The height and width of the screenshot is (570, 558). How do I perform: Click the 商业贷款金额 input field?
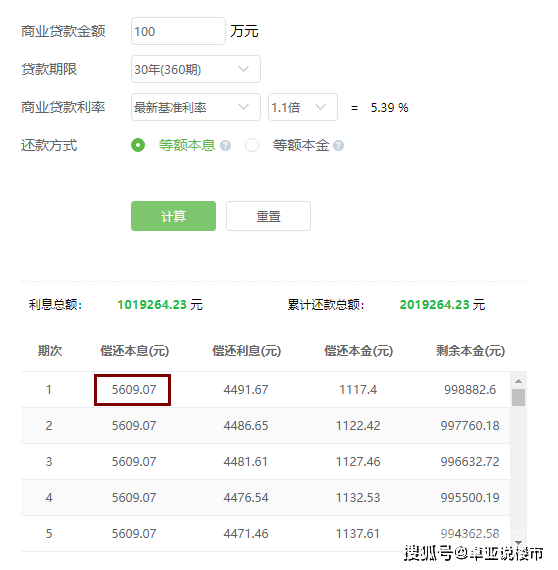(178, 31)
